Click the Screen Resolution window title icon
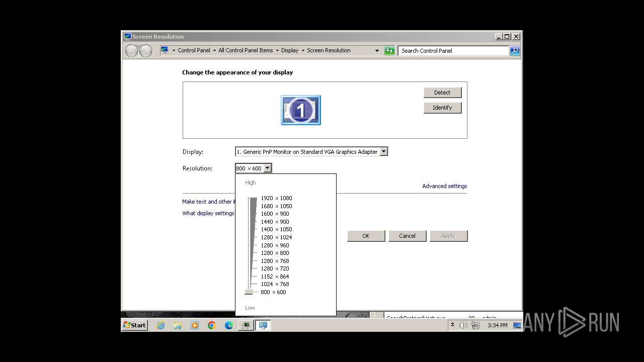 128,36
